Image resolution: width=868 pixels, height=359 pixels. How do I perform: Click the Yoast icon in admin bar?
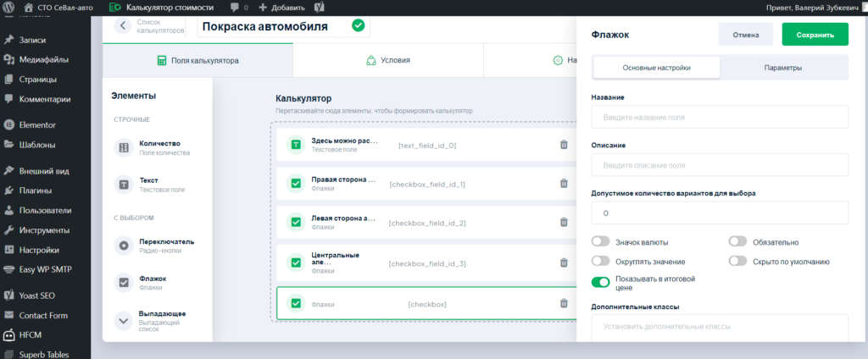pyautogui.click(x=319, y=8)
